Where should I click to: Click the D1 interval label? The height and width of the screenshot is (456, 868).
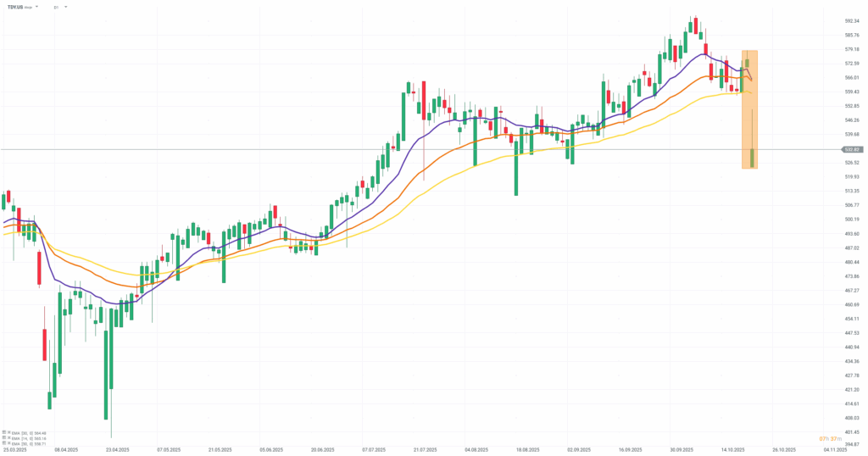pyautogui.click(x=56, y=7)
